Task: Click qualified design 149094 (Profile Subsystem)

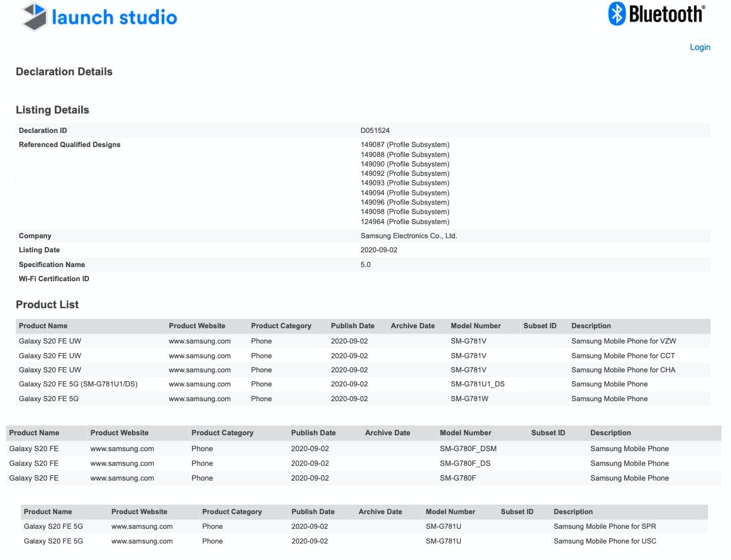Action: [x=405, y=193]
